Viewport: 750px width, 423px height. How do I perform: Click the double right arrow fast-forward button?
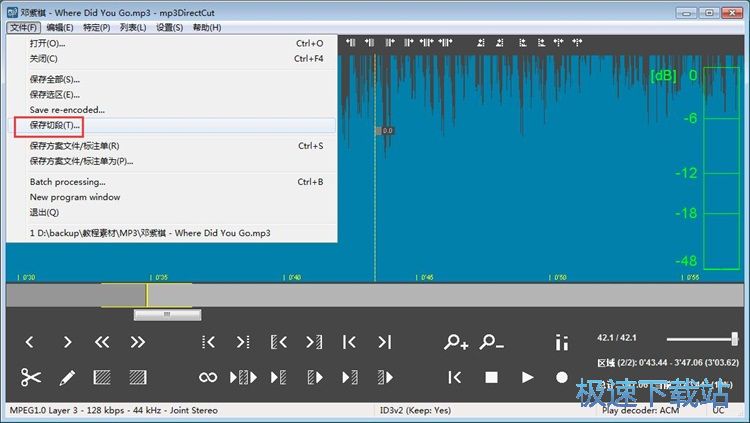coord(138,342)
